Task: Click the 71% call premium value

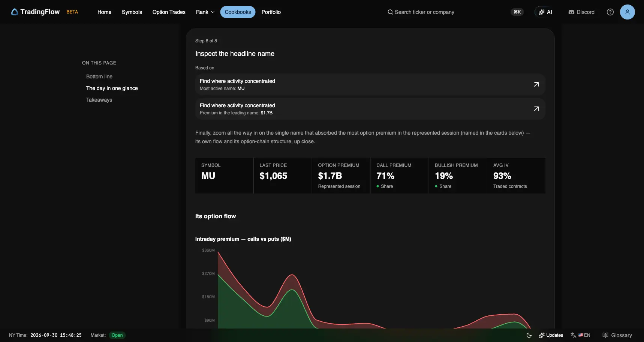Action: 385,176
